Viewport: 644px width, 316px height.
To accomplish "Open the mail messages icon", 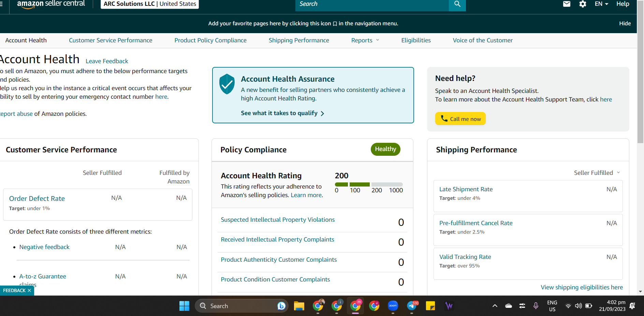I will (x=567, y=4).
